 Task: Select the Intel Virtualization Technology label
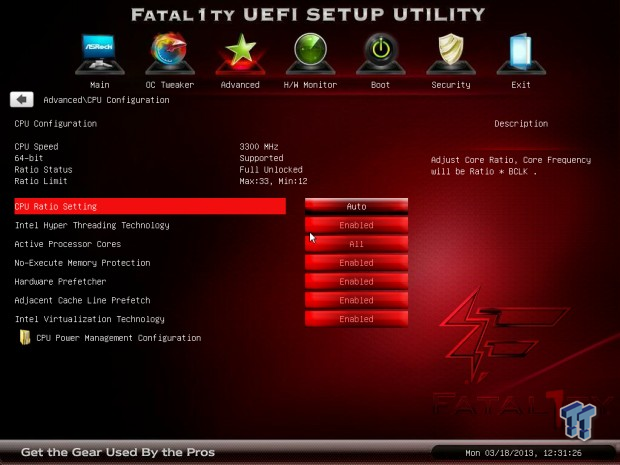90,319
